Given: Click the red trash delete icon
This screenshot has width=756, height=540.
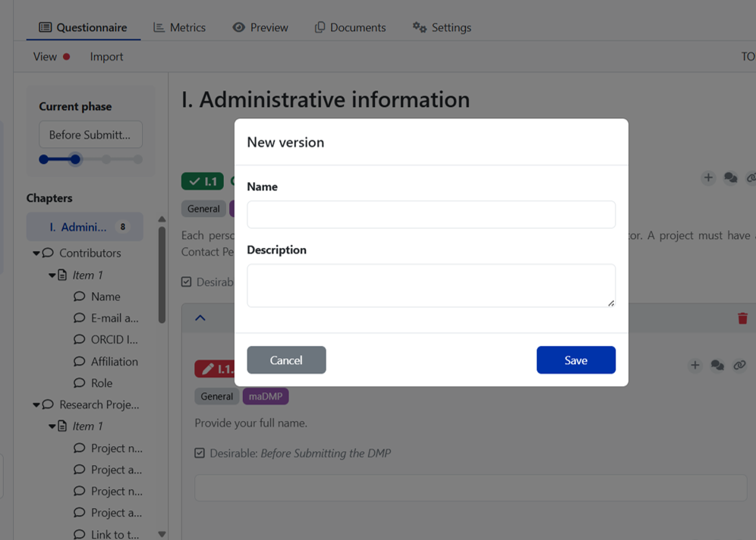Looking at the screenshot, I should 742,318.
